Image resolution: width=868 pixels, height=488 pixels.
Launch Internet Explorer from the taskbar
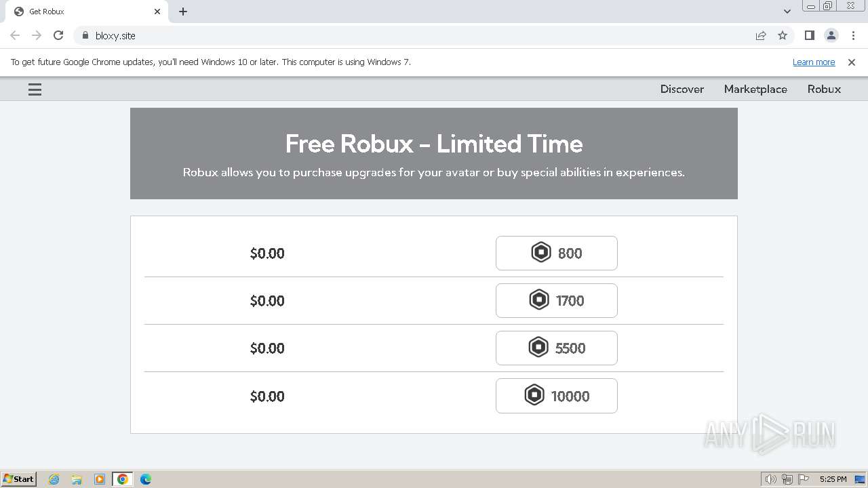point(54,479)
